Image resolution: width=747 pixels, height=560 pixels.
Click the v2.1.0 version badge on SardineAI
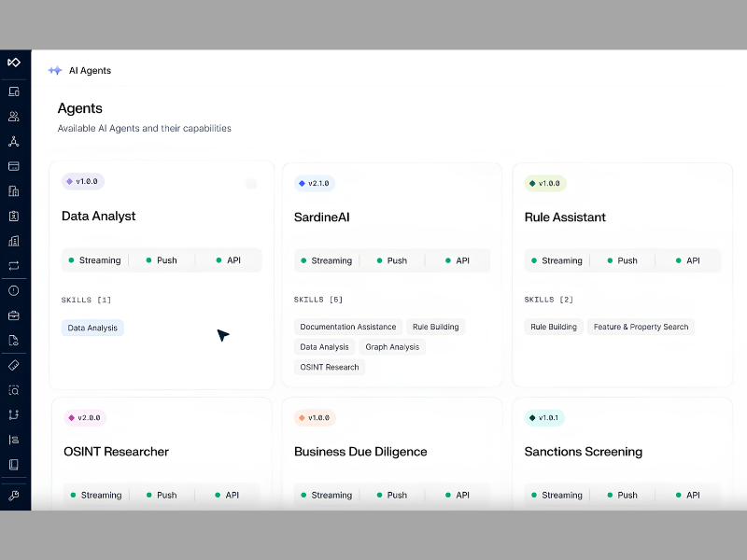coord(315,183)
